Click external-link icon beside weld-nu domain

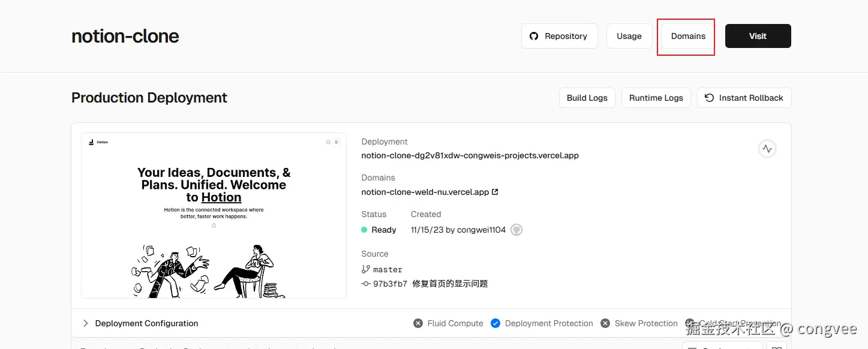coord(495,192)
